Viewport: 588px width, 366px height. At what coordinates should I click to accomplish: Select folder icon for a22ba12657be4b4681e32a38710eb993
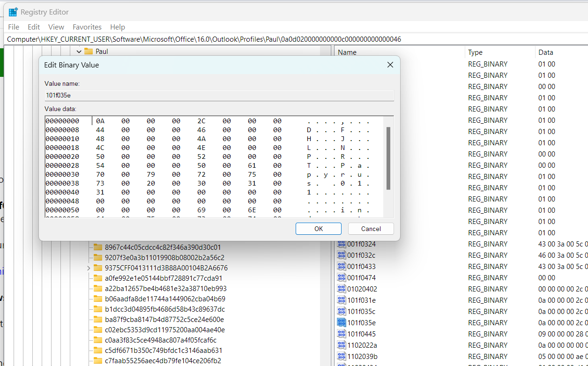(x=98, y=288)
